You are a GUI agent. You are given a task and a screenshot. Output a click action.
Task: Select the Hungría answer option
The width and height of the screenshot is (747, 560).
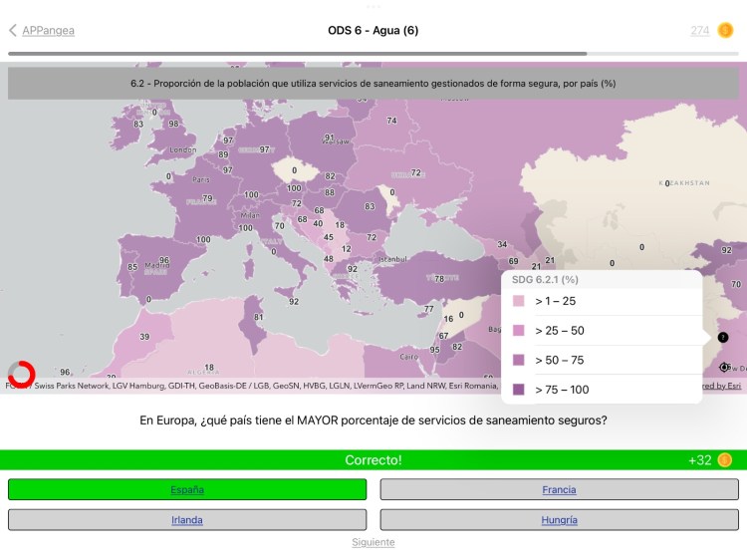tap(559, 519)
